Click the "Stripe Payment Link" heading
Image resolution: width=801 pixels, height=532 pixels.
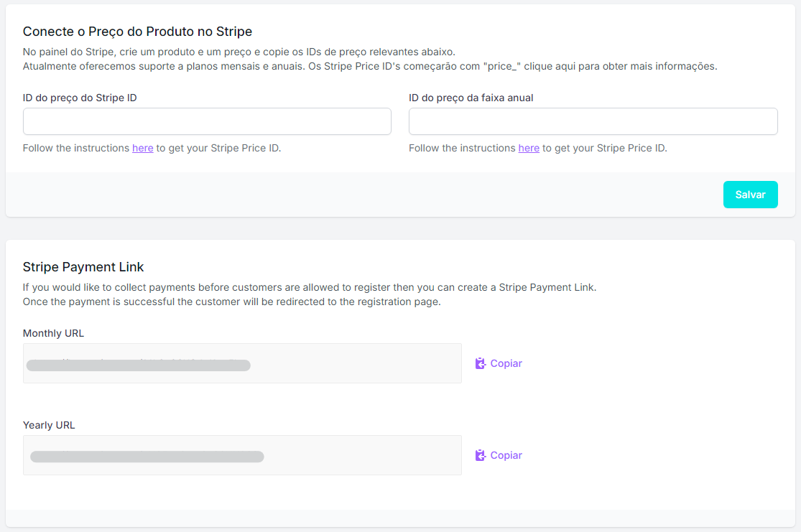pyautogui.click(x=83, y=267)
